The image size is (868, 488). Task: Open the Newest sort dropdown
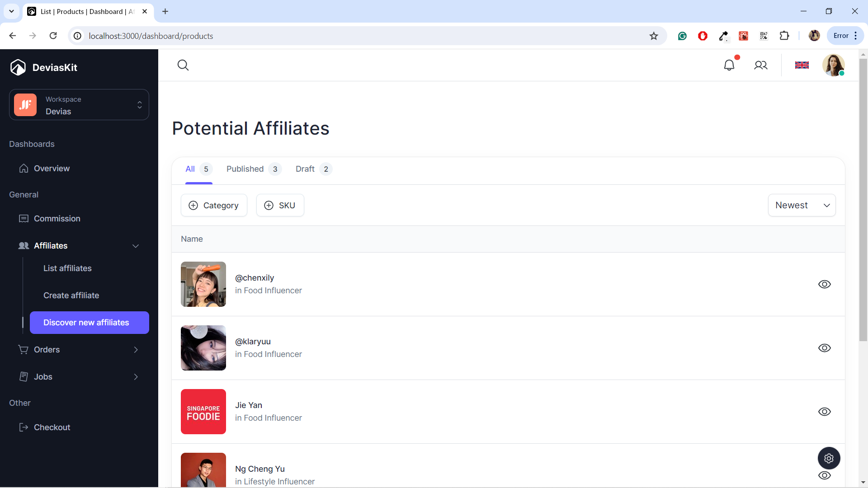pos(802,205)
